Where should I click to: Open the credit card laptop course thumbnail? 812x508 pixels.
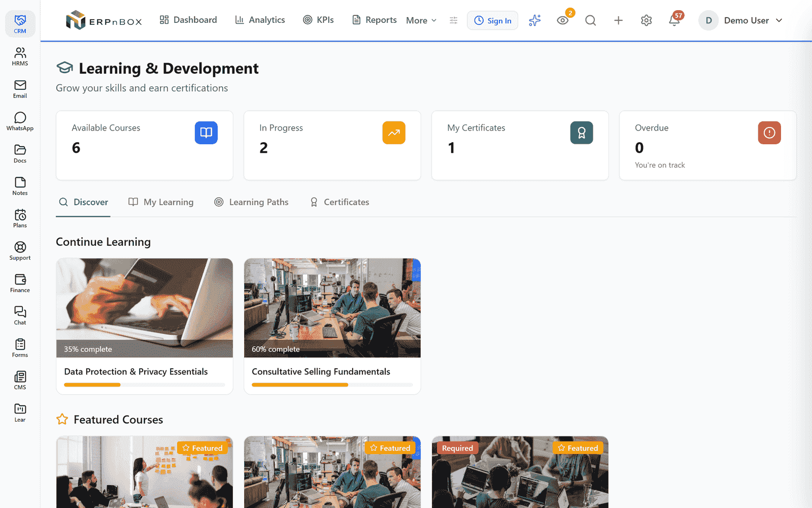pos(145,308)
